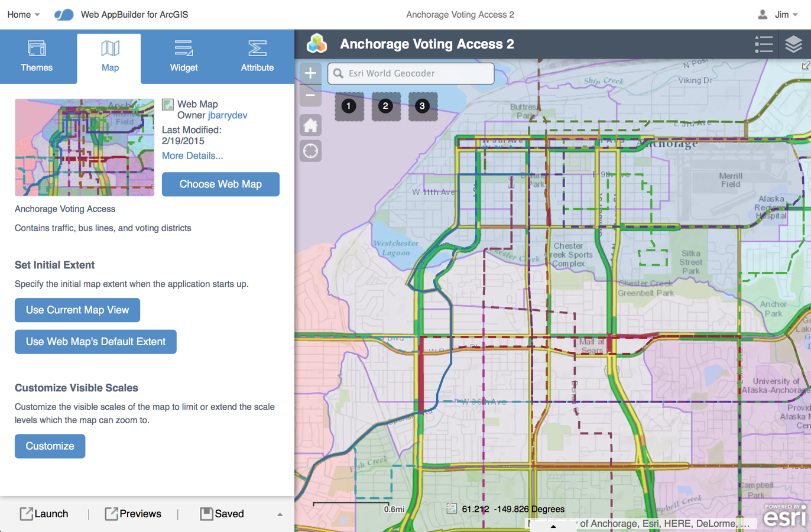Zoom in on the map
This screenshot has width=811, height=532.
point(310,73)
